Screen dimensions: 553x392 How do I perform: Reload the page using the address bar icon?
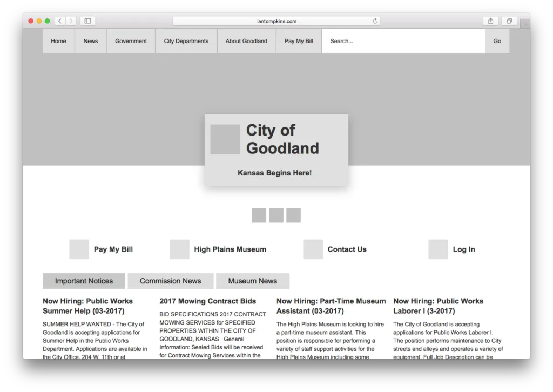click(x=375, y=21)
